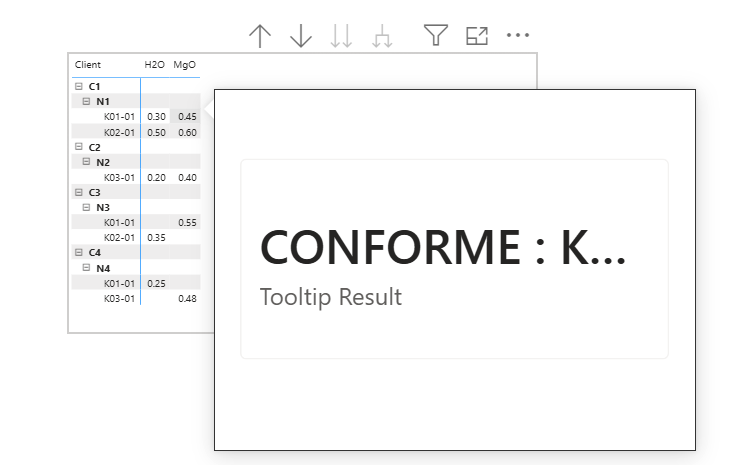The height and width of the screenshot is (465, 753).
Task: Collapse the N3 group row
Action: tap(86, 208)
